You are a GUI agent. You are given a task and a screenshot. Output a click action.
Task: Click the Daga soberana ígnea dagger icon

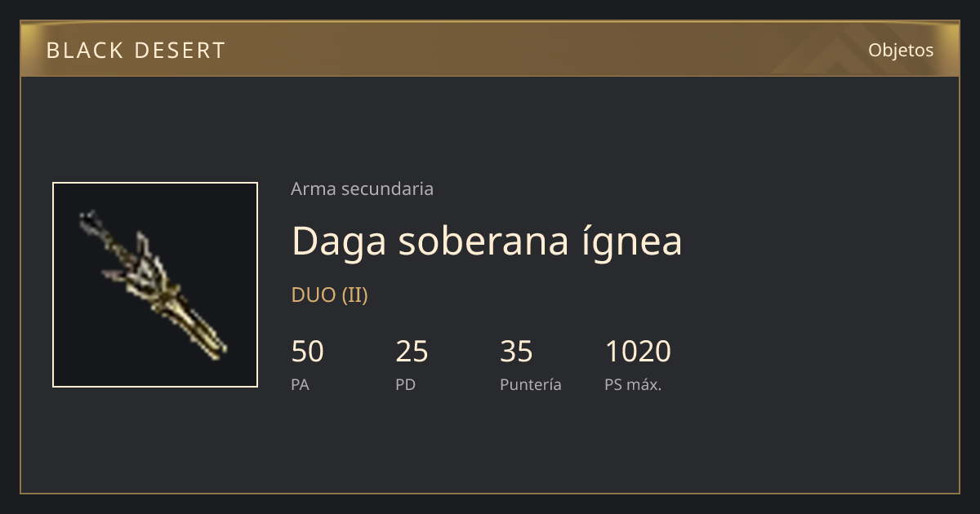point(155,285)
